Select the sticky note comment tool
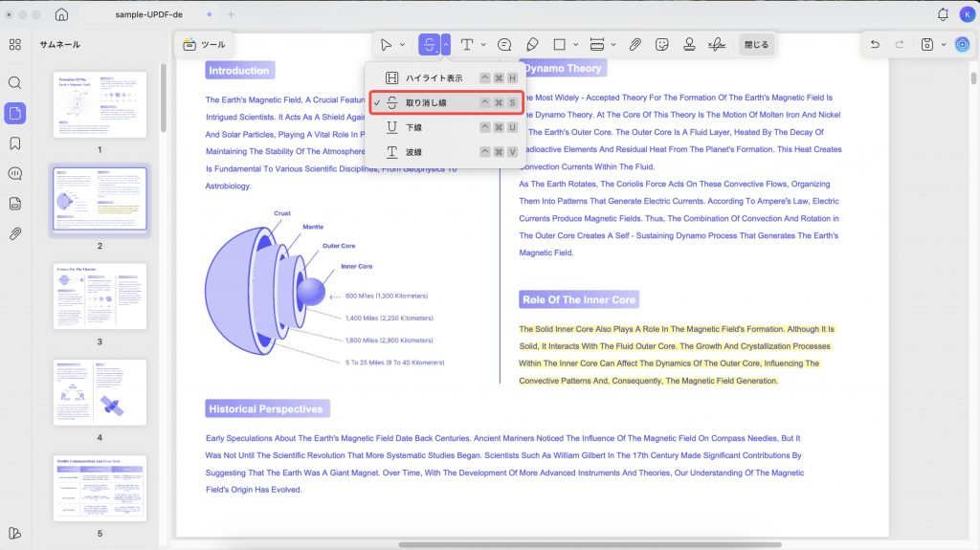 (x=504, y=44)
